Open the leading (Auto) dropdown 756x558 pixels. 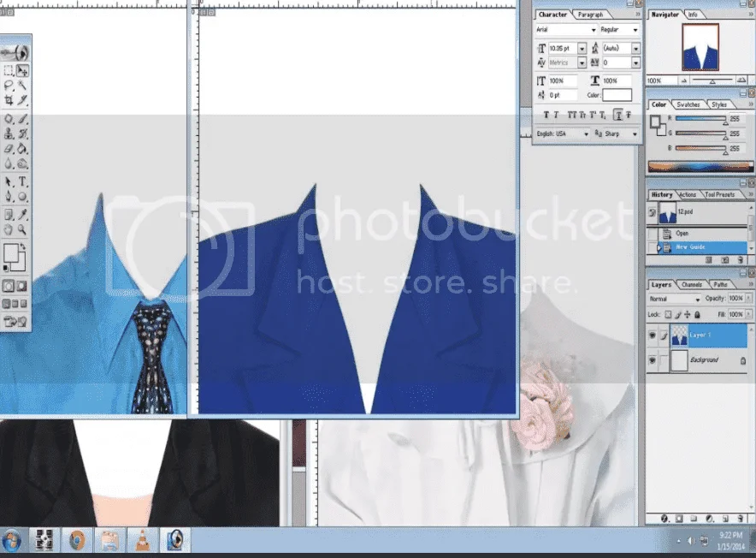point(635,49)
